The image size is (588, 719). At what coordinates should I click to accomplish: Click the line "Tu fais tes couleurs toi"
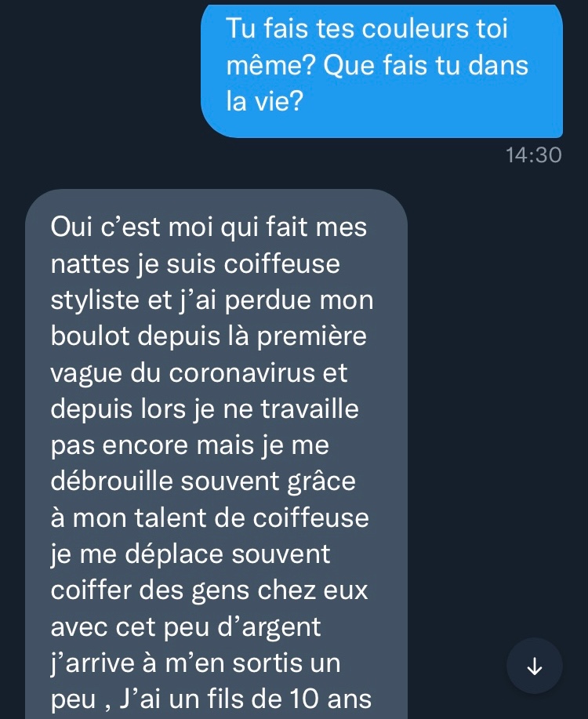[x=367, y=30]
